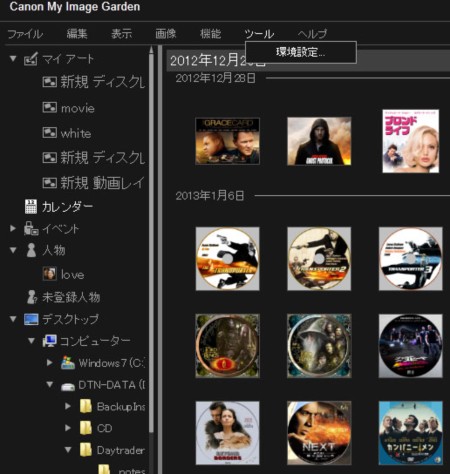Expand the イベント tree node
The width and height of the screenshot is (450, 474).
coord(13,229)
